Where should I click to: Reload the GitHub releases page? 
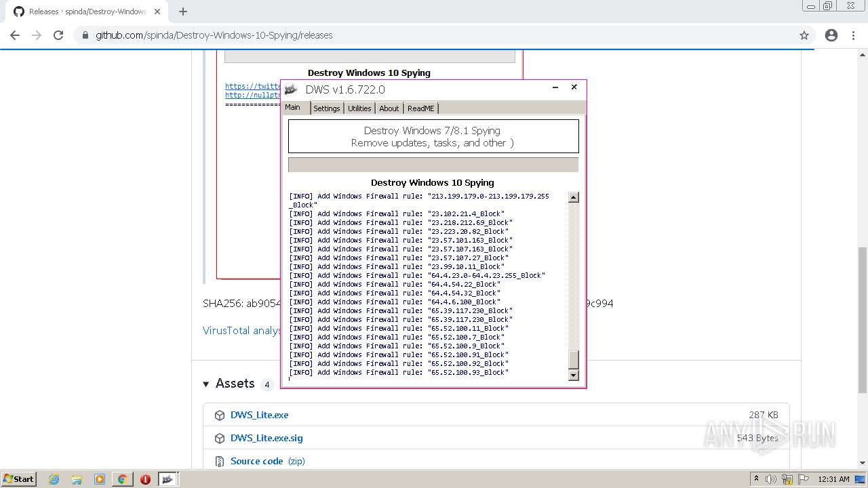click(58, 35)
